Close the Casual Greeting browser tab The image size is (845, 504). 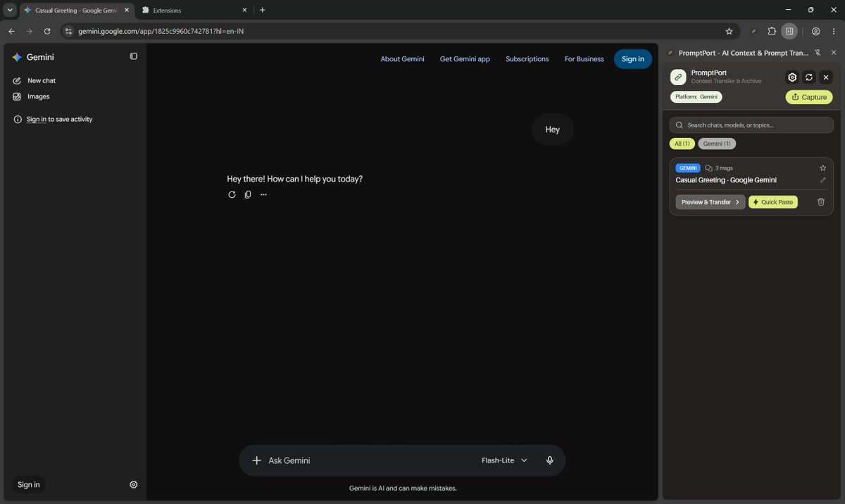127,11
